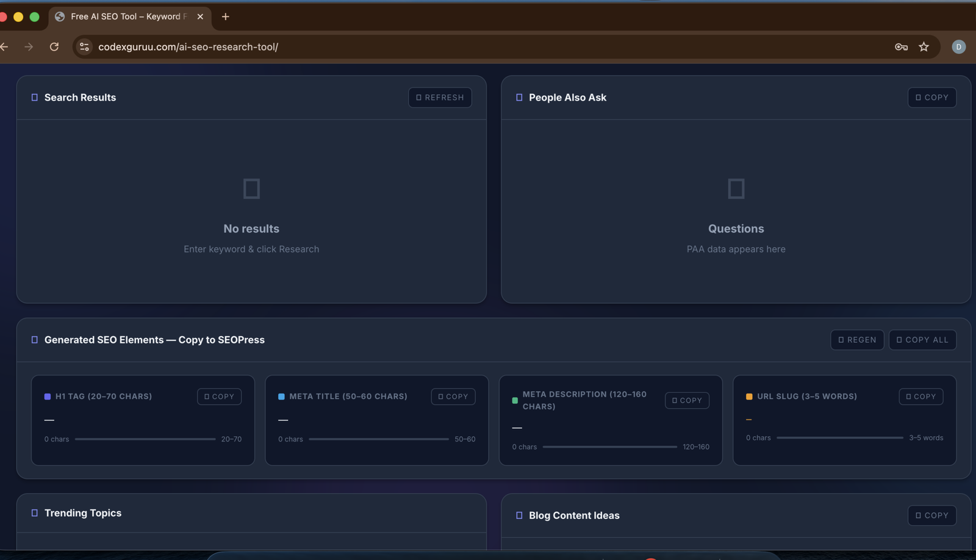Copy the Blog Content Ideas
The height and width of the screenshot is (560, 976).
932,515
